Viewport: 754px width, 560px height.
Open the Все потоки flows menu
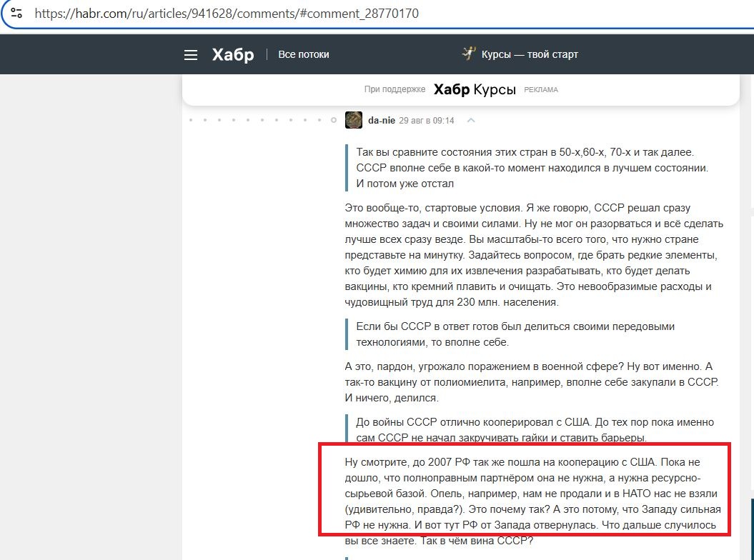pyautogui.click(x=304, y=54)
